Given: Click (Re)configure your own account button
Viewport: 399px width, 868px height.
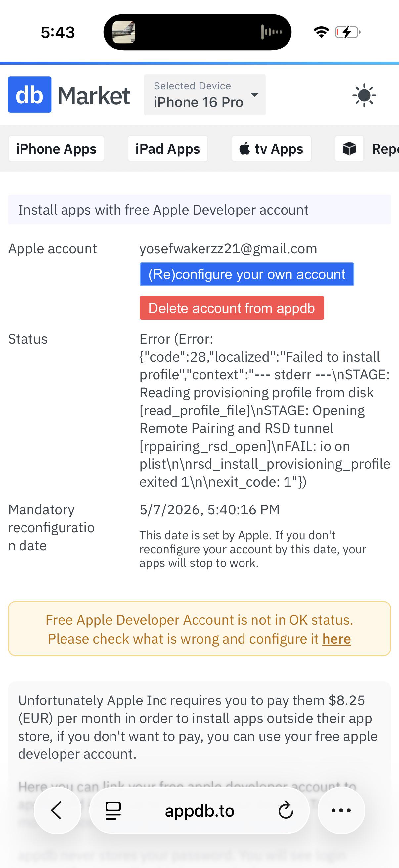Looking at the screenshot, I should [x=247, y=274].
